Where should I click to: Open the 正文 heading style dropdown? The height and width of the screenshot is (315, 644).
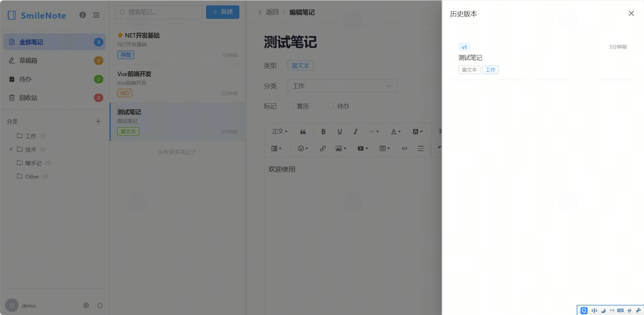pos(280,131)
